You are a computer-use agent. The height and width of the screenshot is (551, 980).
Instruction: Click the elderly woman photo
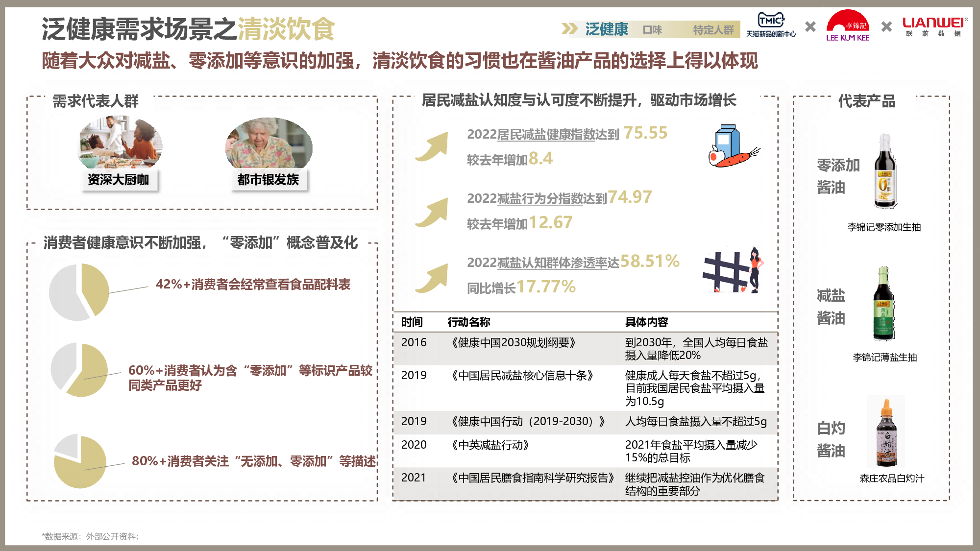(x=269, y=143)
